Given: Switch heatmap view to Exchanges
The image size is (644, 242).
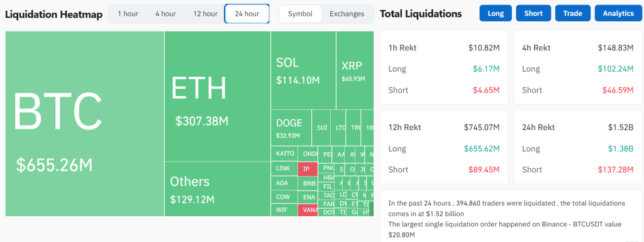Looking at the screenshot, I should pos(347,14).
